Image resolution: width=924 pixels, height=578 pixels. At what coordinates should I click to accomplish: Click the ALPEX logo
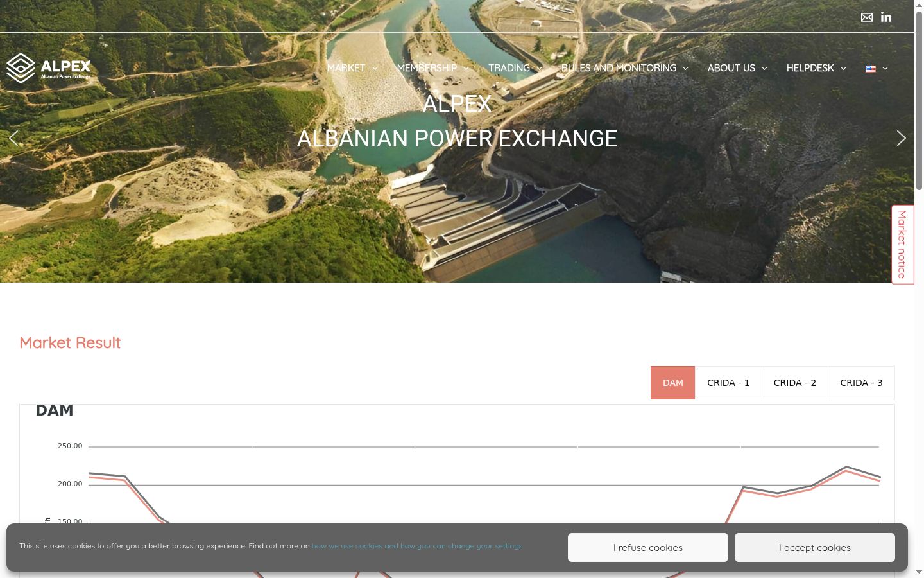[x=49, y=68]
